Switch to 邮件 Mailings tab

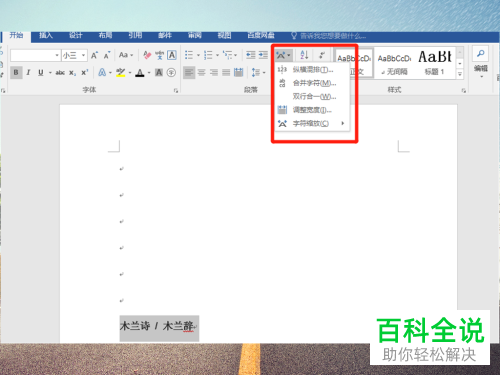(x=165, y=35)
